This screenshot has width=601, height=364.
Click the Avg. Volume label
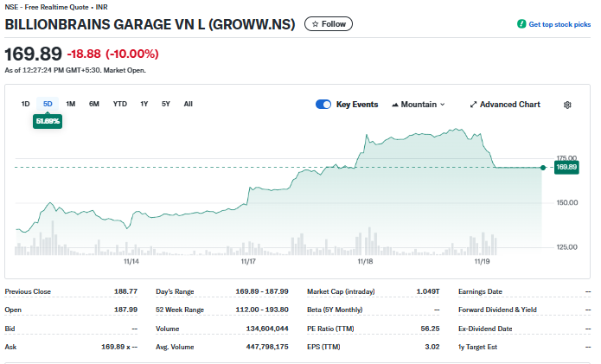pyautogui.click(x=175, y=347)
